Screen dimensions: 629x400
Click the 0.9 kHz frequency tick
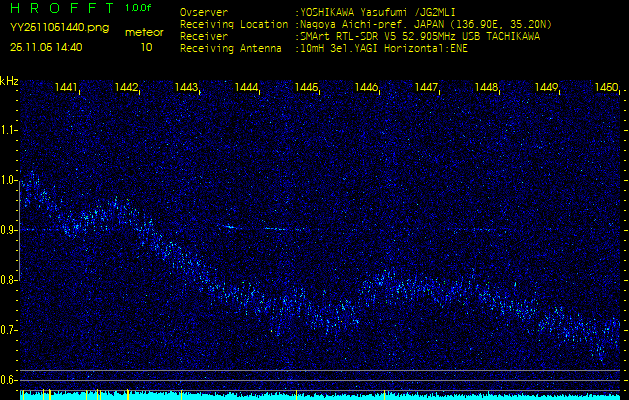(x=9, y=229)
